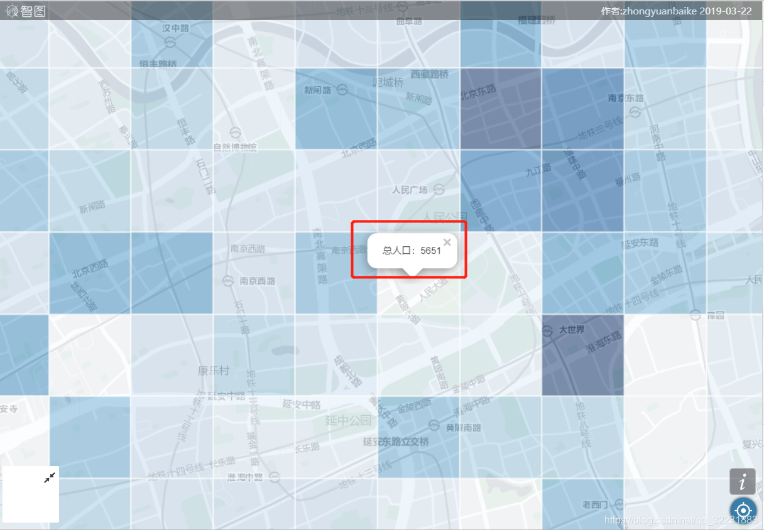The height and width of the screenshot is (532, 764).
Task: Collapse the overview minimap with the arrows icon
Action: click(50, 477)
